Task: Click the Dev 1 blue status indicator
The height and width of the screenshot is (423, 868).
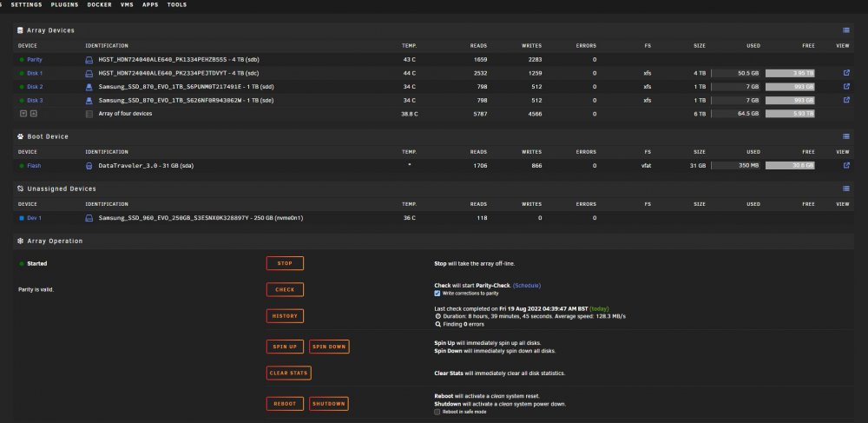Action: [22, 218]
